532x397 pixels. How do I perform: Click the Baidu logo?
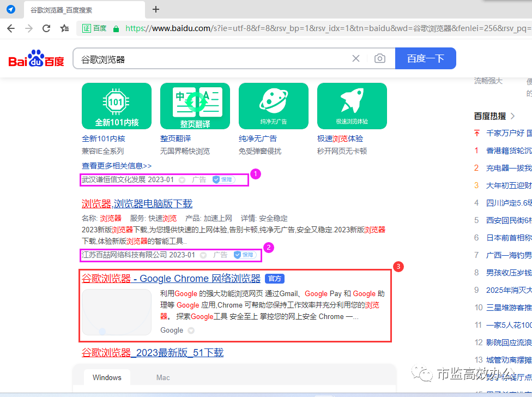36,59
